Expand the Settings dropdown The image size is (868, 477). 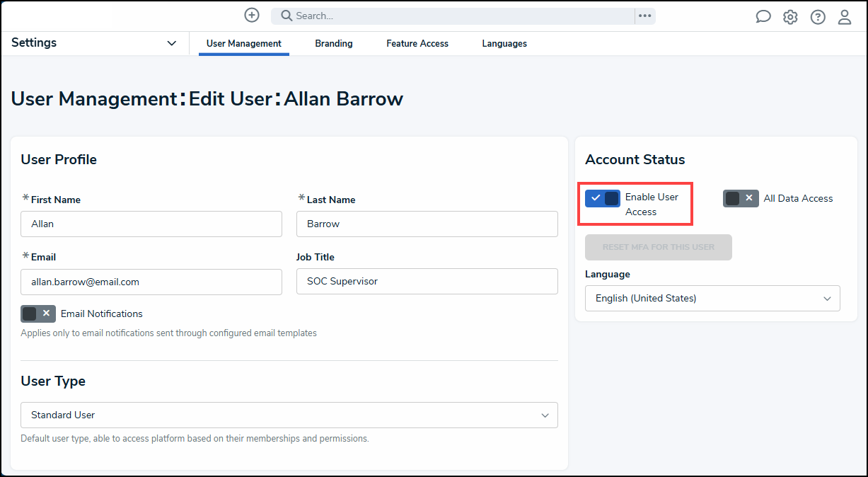94,43
